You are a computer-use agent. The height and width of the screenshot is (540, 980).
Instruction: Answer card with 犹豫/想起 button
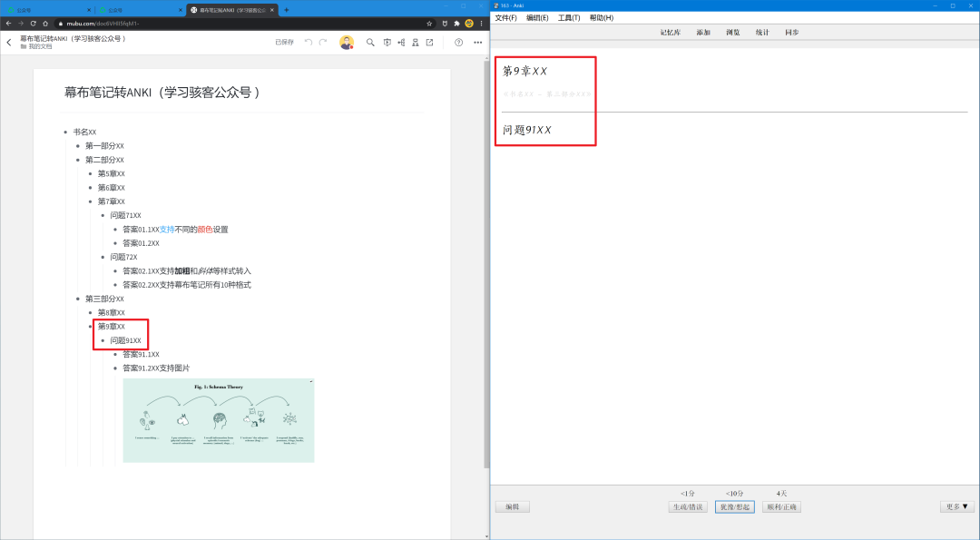pos(734,507)
